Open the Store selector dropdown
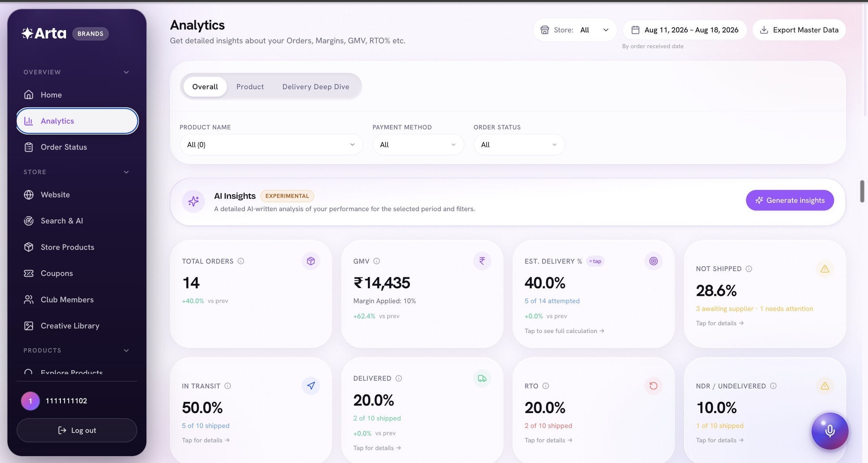The width and height of the screenshot is (868, 463). coord(575,30)
